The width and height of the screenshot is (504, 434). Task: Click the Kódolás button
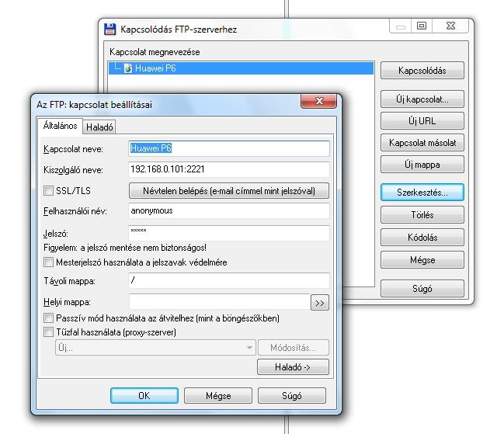[422, 237]
